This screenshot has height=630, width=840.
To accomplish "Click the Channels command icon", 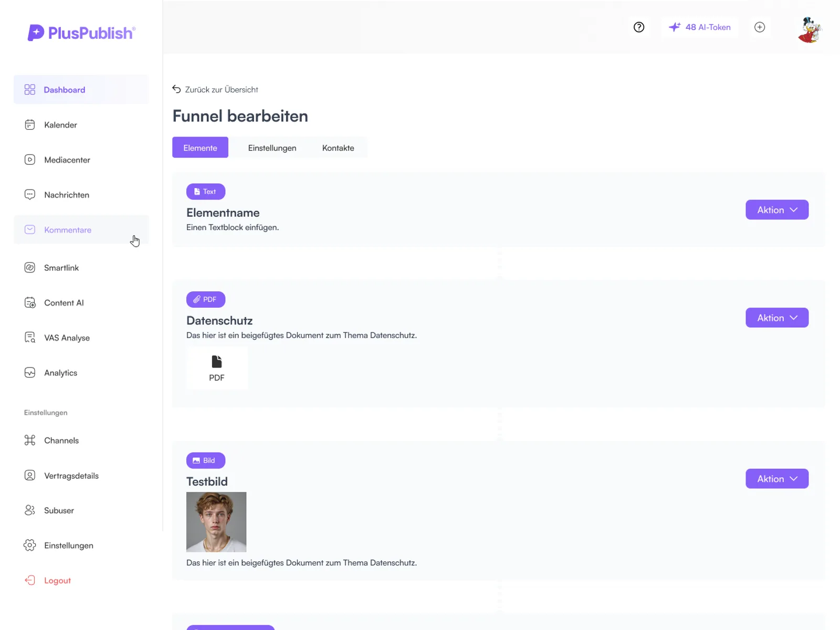I will click(30, 440).
